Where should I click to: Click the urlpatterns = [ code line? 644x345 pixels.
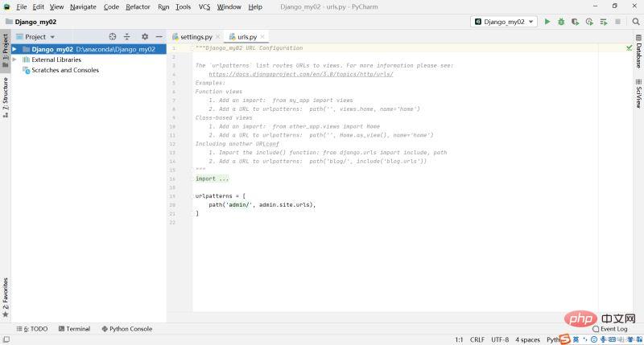pos(221,196)
